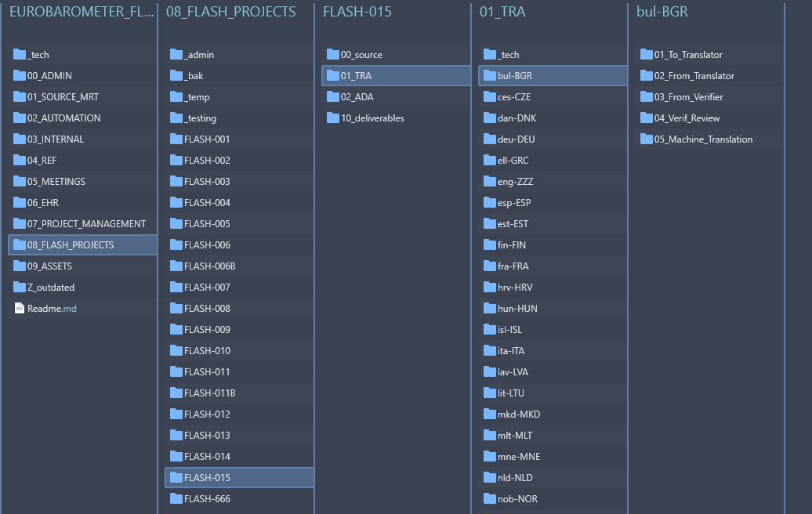Open the FLASH-012 folder
This screenshot has width=812, height=514.
(x=239, y=414)
